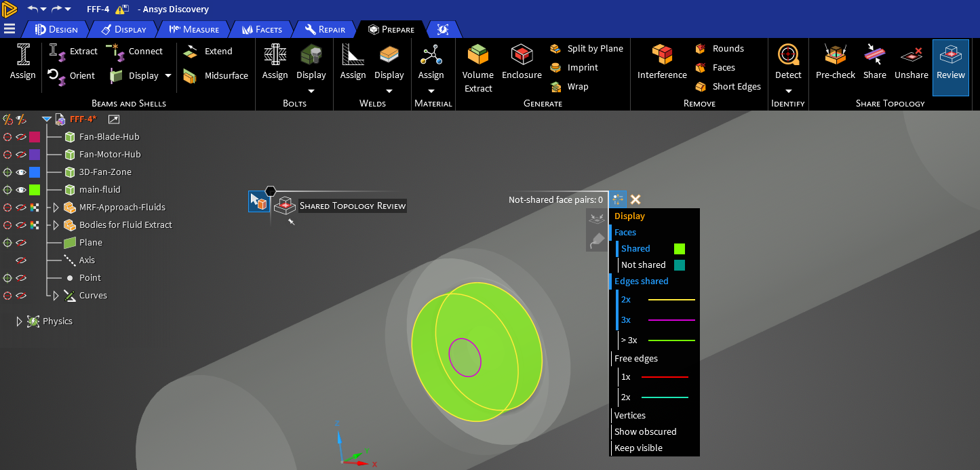
Task: Choose the Extract beam tool
Action: pyautogui.click(x=73, y=51)
